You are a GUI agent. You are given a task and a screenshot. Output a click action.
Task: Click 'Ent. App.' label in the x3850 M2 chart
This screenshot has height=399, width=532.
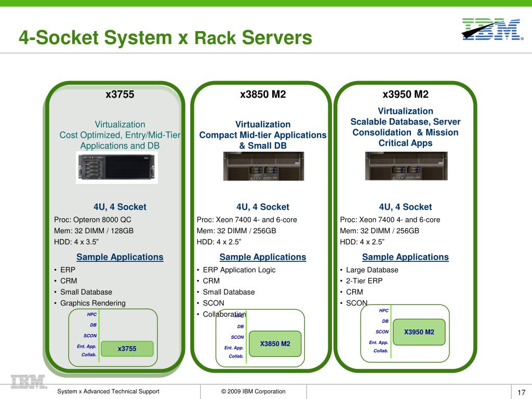pyautogui.click(x=234, y=348)
